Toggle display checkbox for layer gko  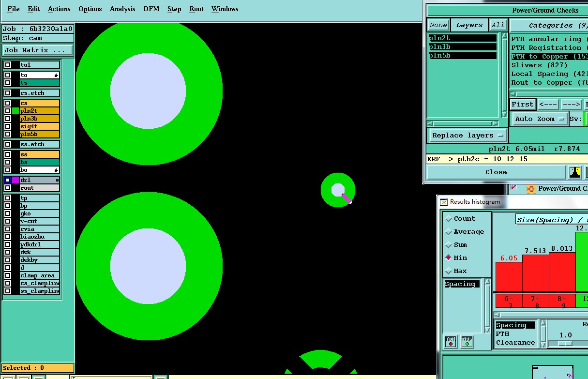coord(8,213)
